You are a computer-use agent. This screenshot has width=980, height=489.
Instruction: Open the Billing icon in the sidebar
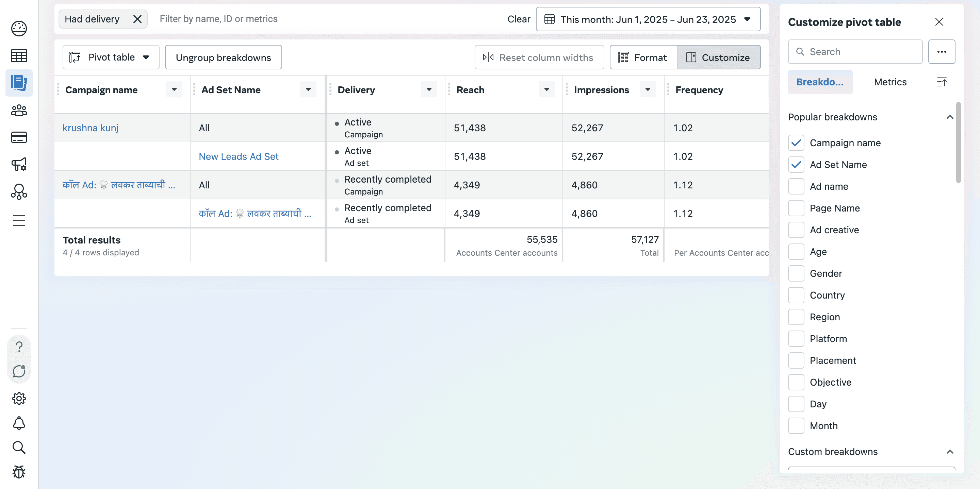[18, 137]
